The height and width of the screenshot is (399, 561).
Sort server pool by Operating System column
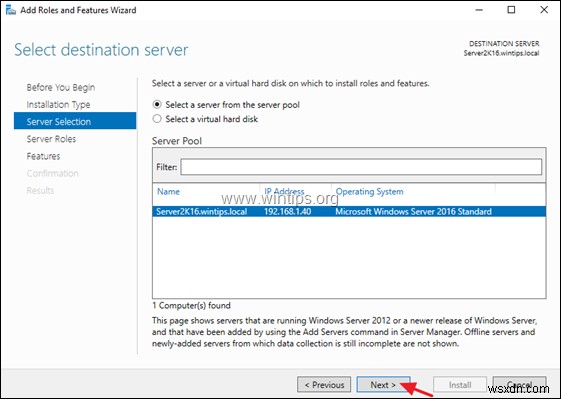pyautogui.click(x=370, y=191)
